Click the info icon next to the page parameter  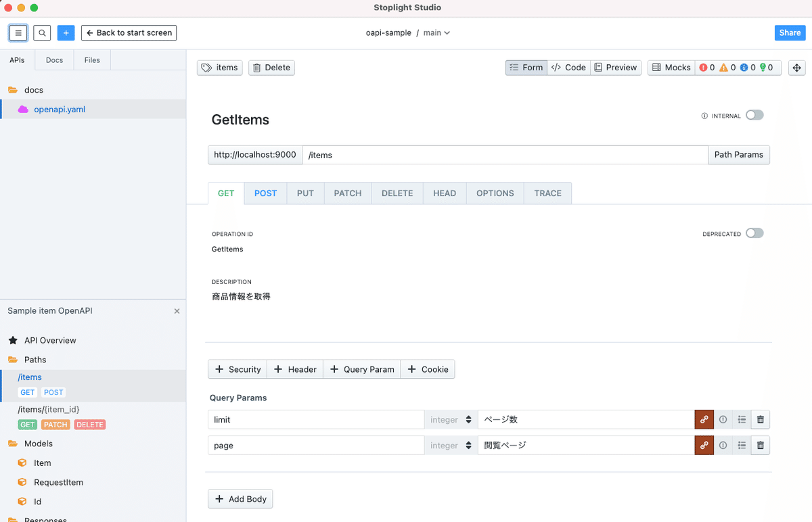[723, 445]
